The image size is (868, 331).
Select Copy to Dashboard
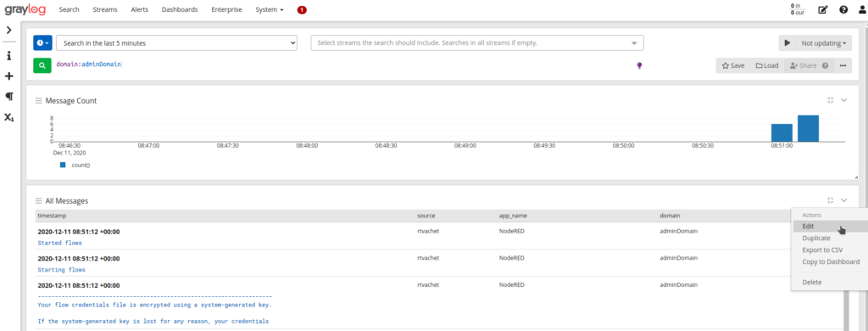(829, 261)
